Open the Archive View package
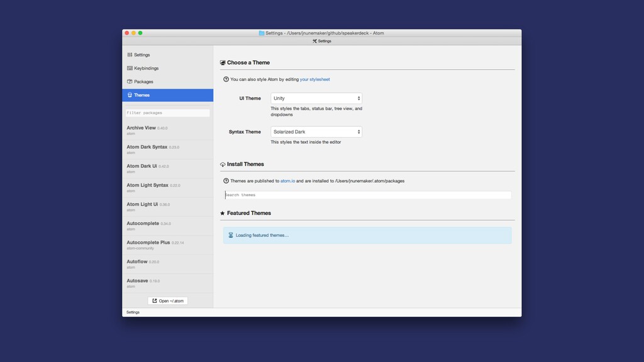The image size is (644, 362). coord(167,131)
